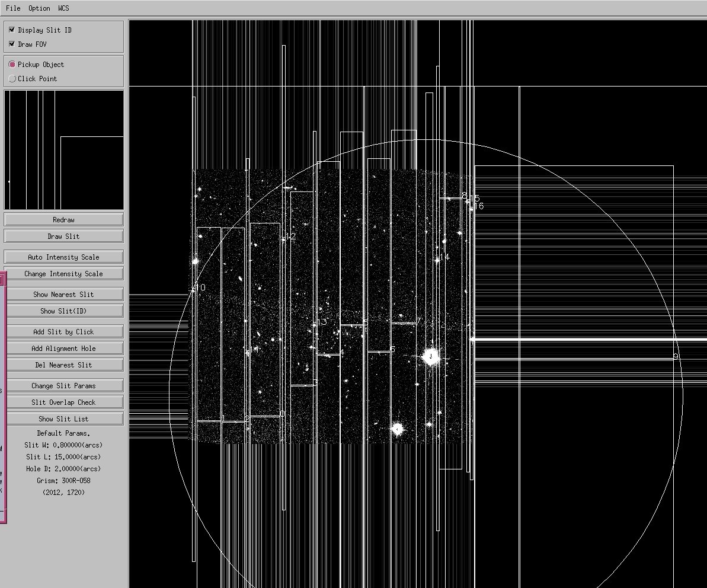Open Change Intensity Scale
Screen dimensions: 707x588
[63, 274]
